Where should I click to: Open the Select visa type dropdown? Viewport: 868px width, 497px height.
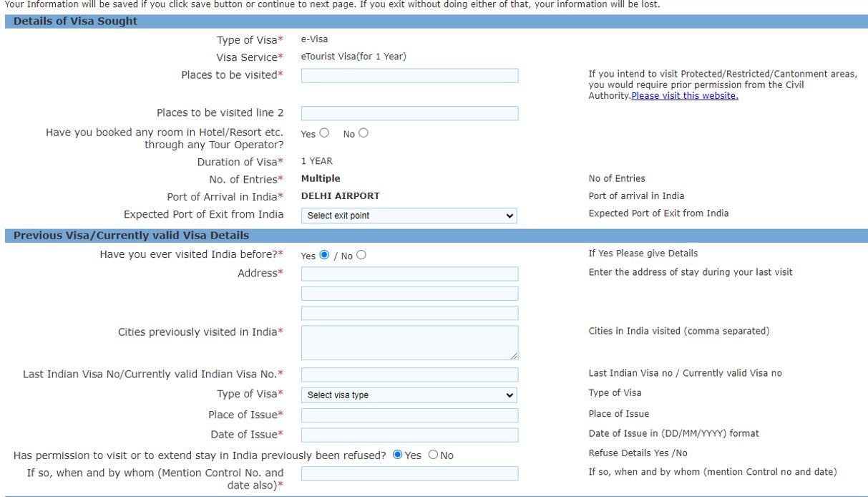409,395
